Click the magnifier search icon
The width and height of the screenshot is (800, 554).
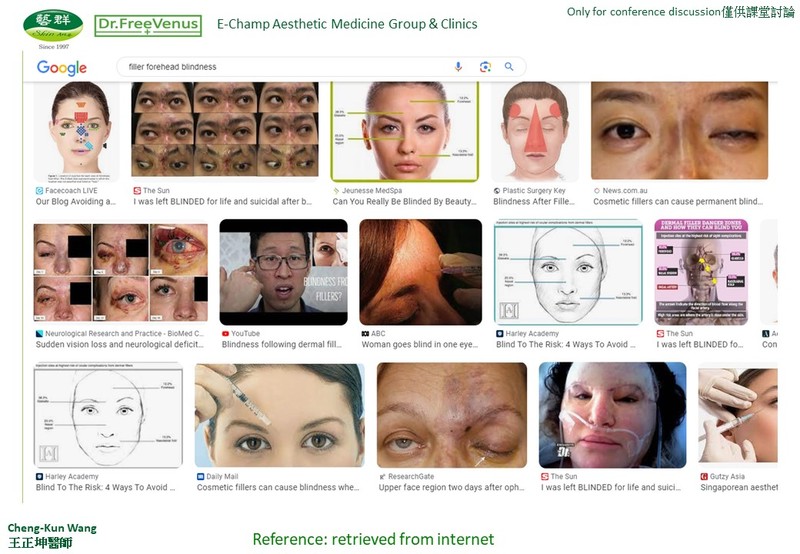tap(509, 67)
